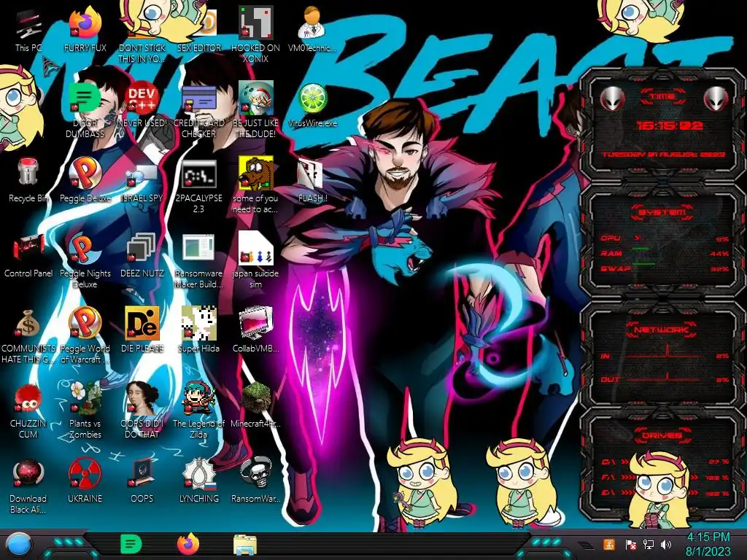The image size is (747, 560).
Task: Select the BE JUST LIKE THE DUDE! icon
Action: click(255, 111)
